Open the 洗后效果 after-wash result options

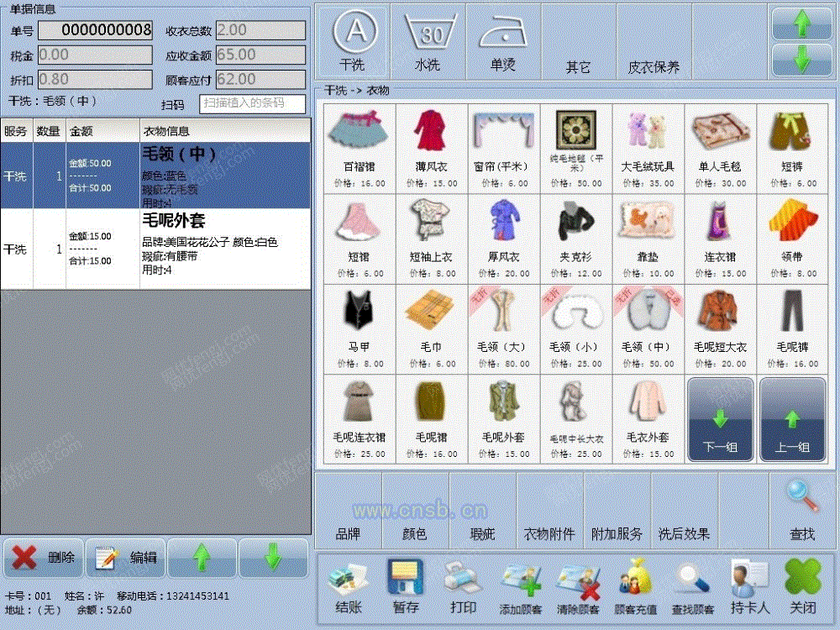click(x=684, y=511)
